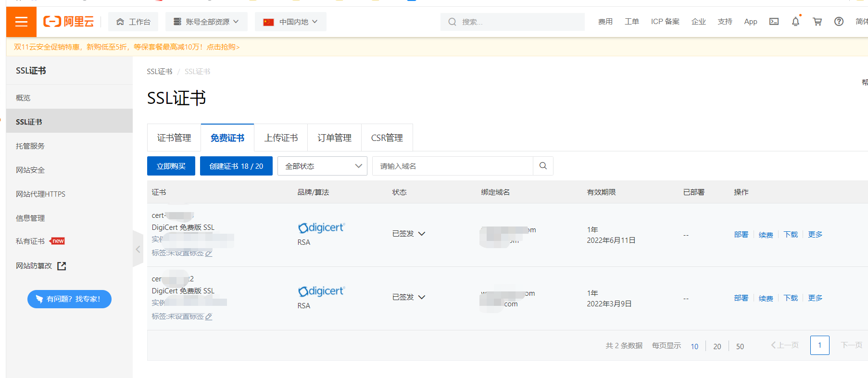Open 托管服务 in sidebar
Image resolution: width=868 pixels, height=378 pixels.
pyautogui.click(x=69, y=146)
